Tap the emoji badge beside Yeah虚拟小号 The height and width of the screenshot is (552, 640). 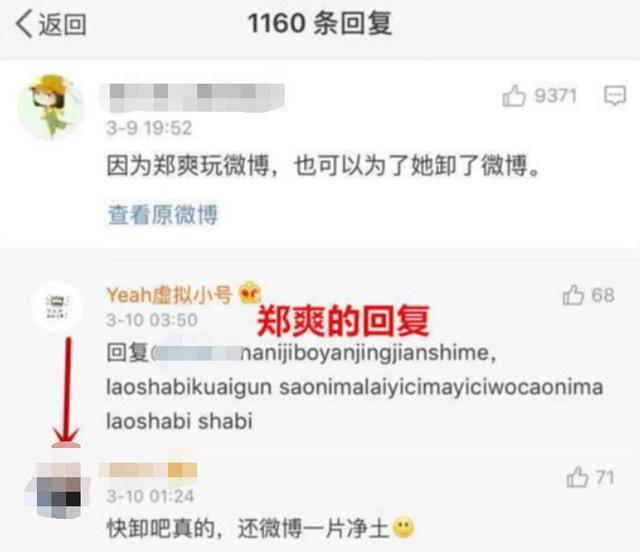(249, 294)
